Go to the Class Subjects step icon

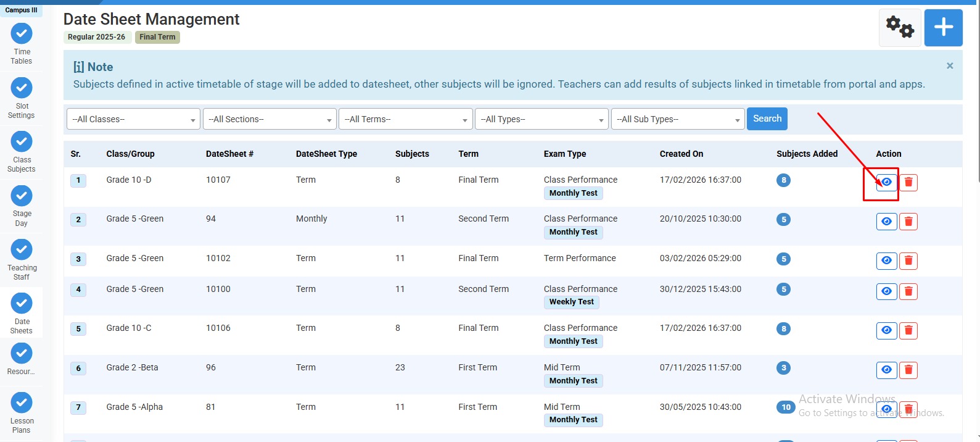[x=22, y=141]
